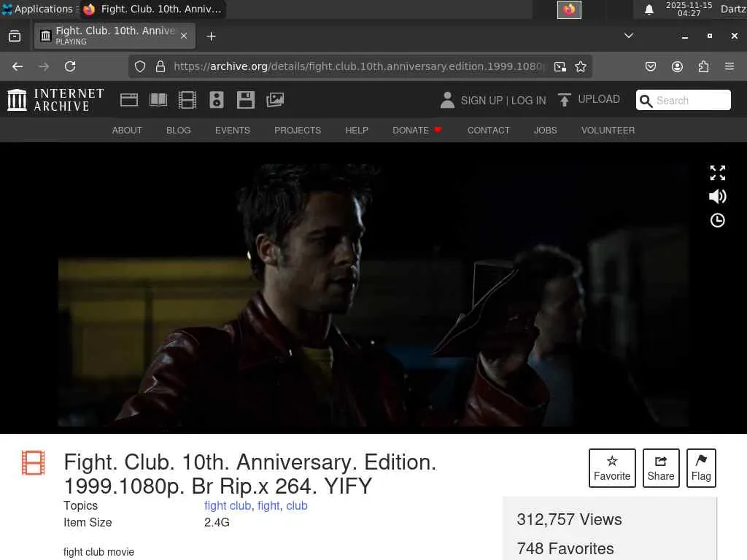
Task: Open the Firefox hamburger menu
Action: point(729,66)
